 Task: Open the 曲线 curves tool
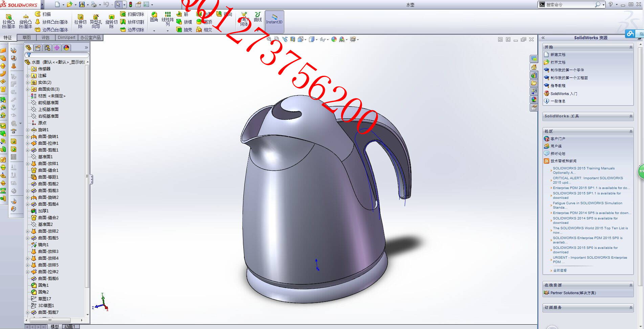click(x=258, y=17)
